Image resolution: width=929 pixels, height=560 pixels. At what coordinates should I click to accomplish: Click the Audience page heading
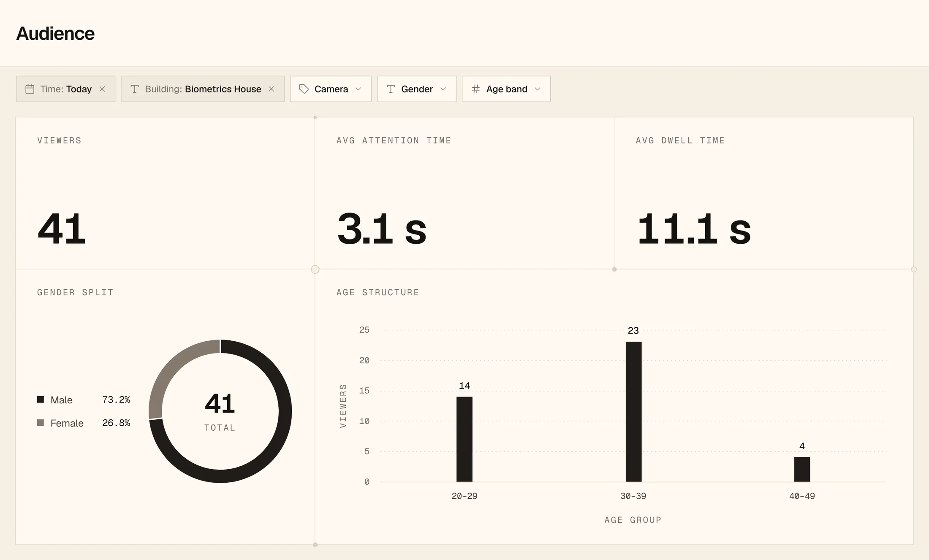(x=55, y=33)
